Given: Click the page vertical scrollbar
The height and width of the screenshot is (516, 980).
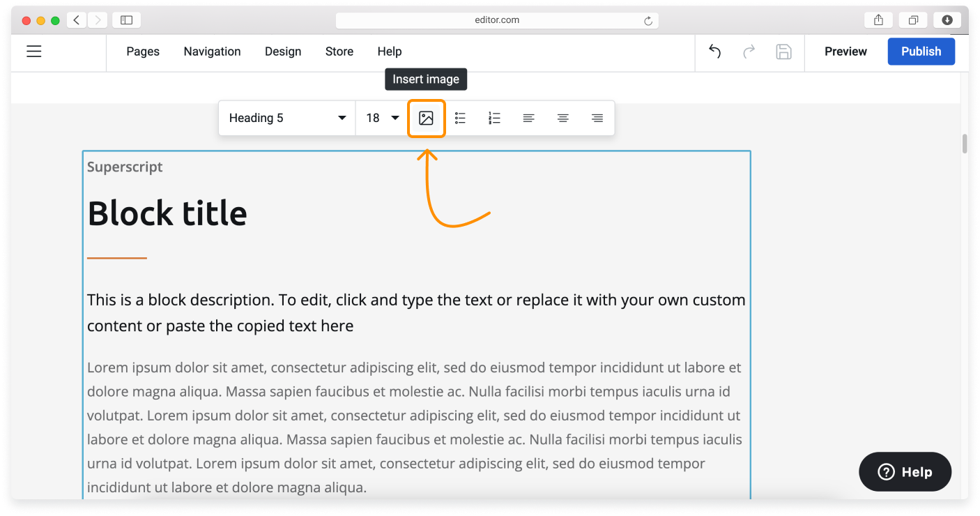Looking at the screenshot, I should point(965,144).
